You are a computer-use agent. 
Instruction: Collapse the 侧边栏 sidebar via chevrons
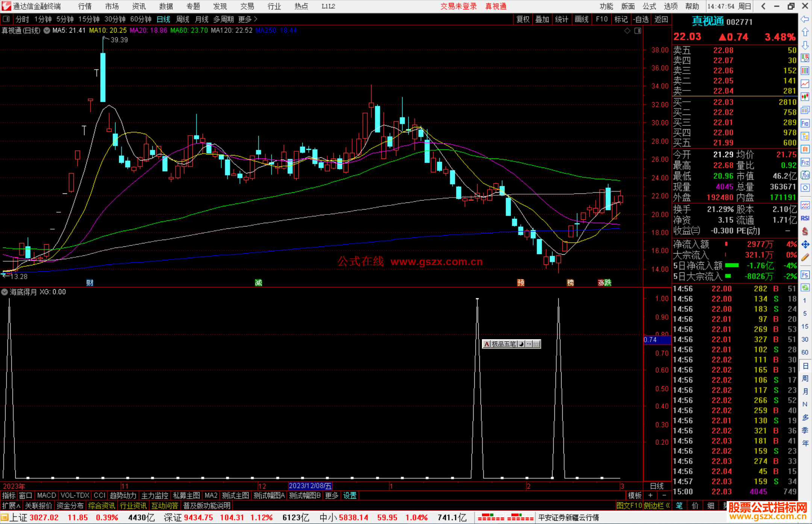click(668, 506)
